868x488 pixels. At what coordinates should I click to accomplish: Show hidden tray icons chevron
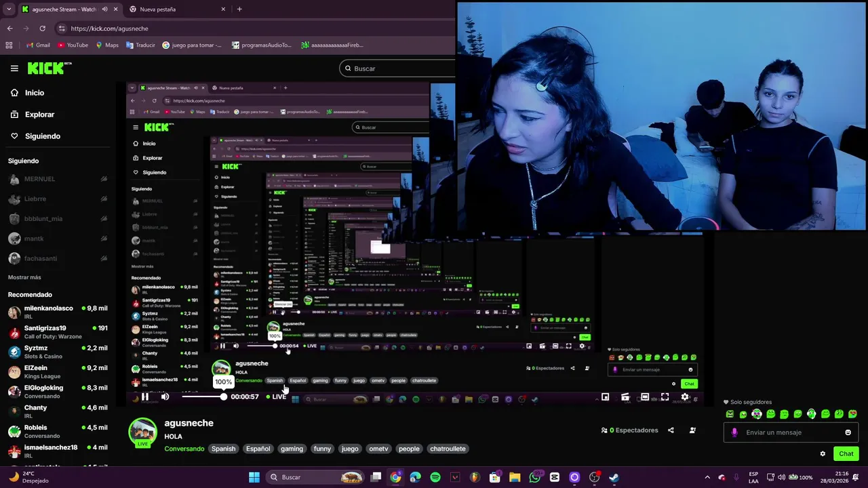707,477
